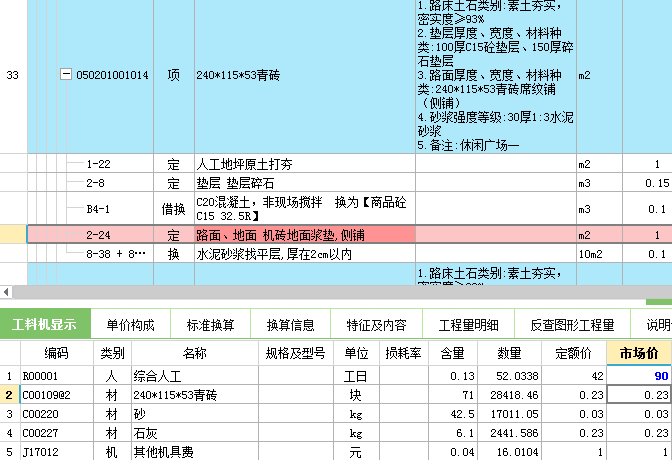Screen dimensions: 672x460
Task: Click unit cell 10m2
Action: (x=599, y=254)
